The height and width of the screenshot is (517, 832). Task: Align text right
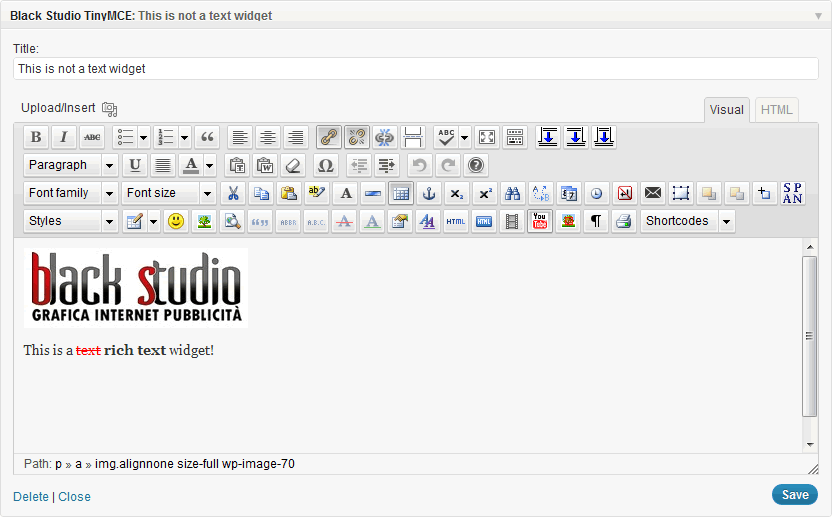point(296,137)
